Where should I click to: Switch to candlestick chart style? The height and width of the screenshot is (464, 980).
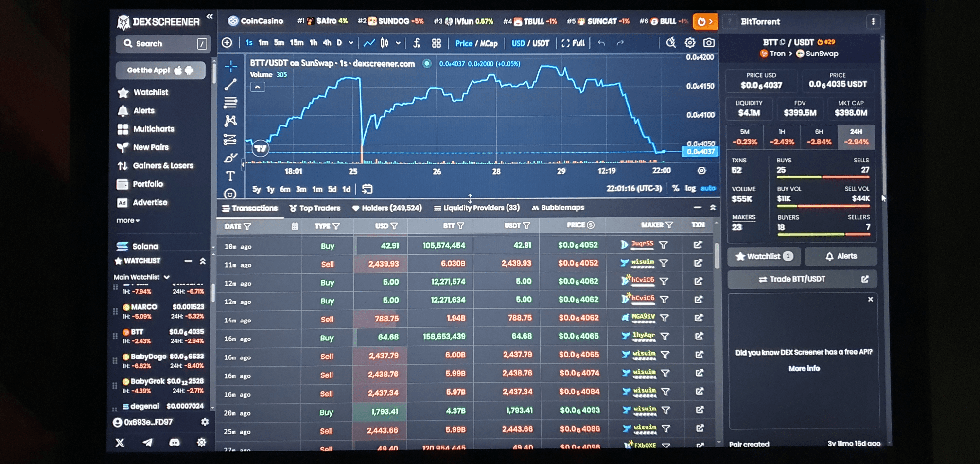(385, 43)
